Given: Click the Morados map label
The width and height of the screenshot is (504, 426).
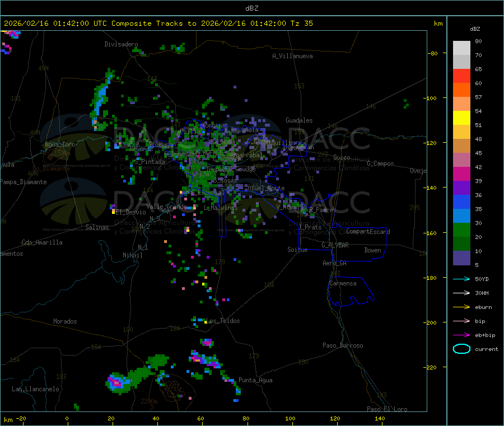Looking at the screenshot, I should pos(65,321).
